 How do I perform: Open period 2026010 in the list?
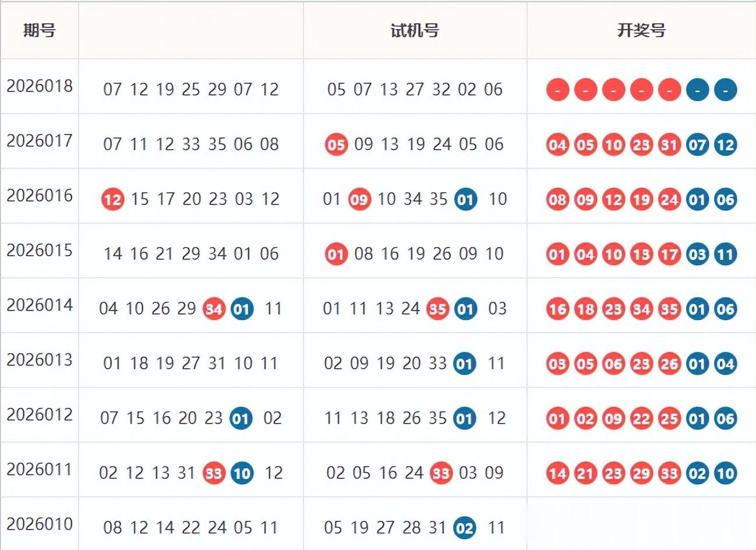pyautogui.click(x=40, y=524)
